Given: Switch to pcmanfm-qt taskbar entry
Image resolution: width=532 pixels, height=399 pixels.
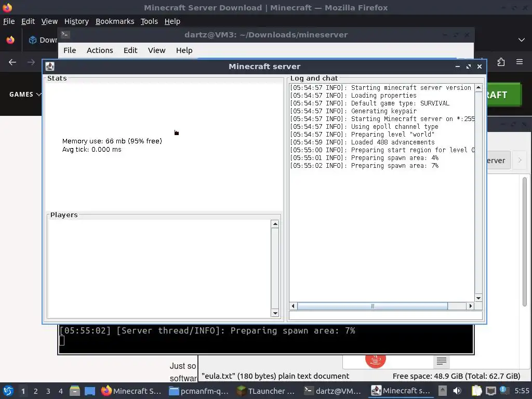Looking at the screenshot, I should point(199,391).
